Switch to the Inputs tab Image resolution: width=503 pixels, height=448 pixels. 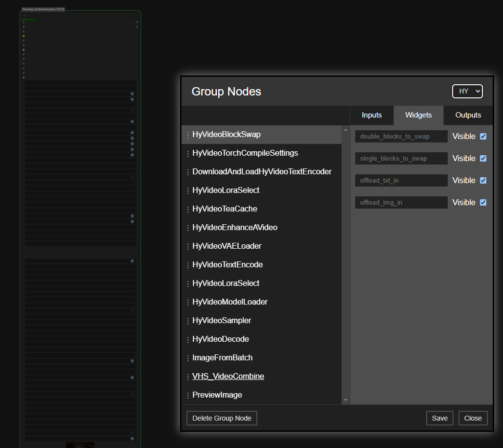371,115
